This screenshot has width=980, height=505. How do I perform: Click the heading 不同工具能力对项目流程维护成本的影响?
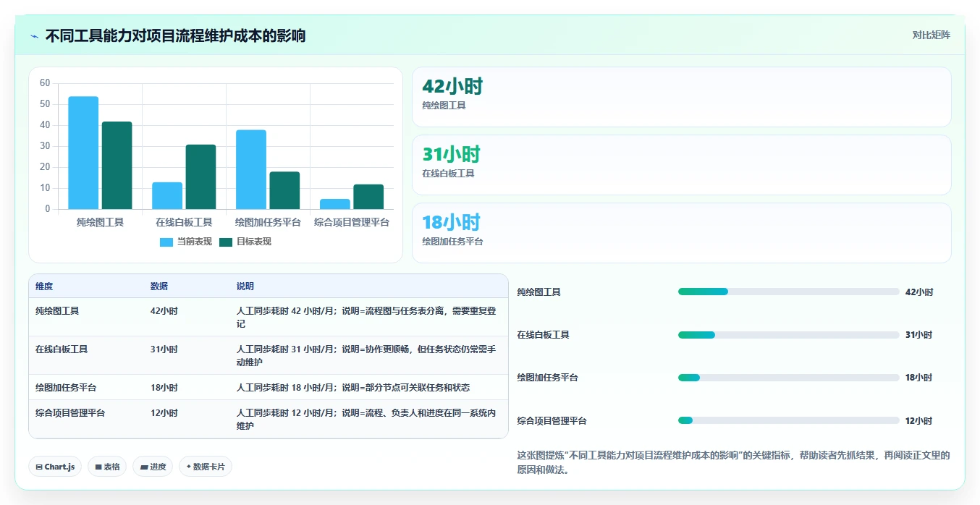pyautogui.click(x=175, y=35)
